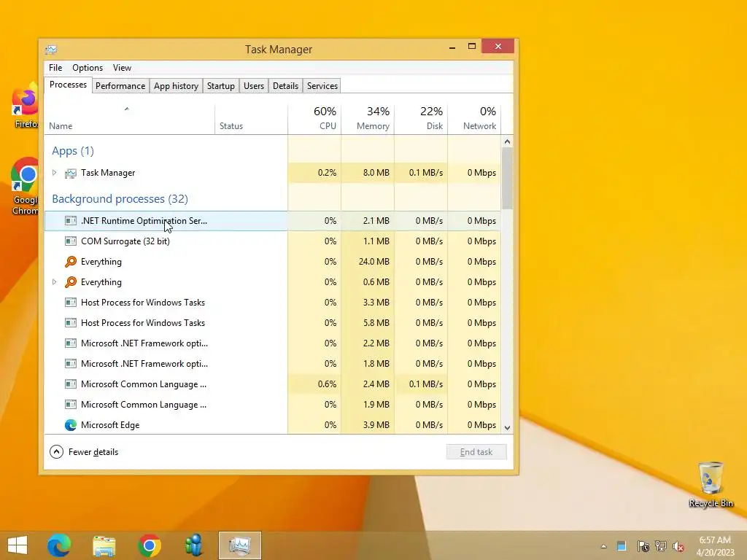
Task: Click Microsoft Common Language icon (1.9 MB row)
Action: click(x=71, y=405)
